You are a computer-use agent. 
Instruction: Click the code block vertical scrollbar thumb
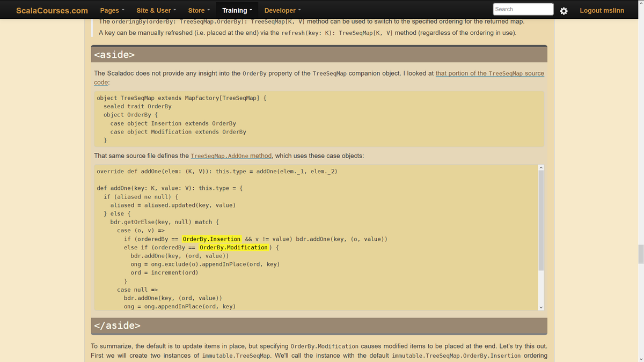coord(541,221)
